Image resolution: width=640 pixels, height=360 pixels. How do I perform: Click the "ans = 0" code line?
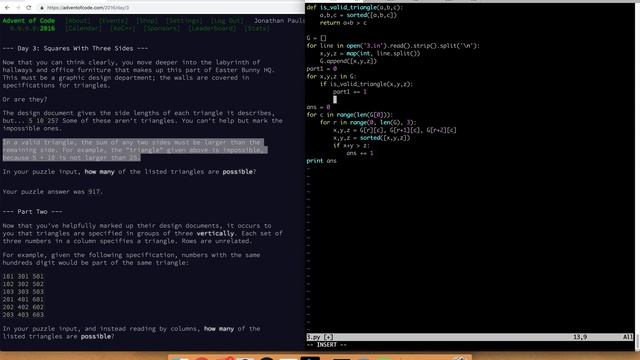tap(318, 107)
